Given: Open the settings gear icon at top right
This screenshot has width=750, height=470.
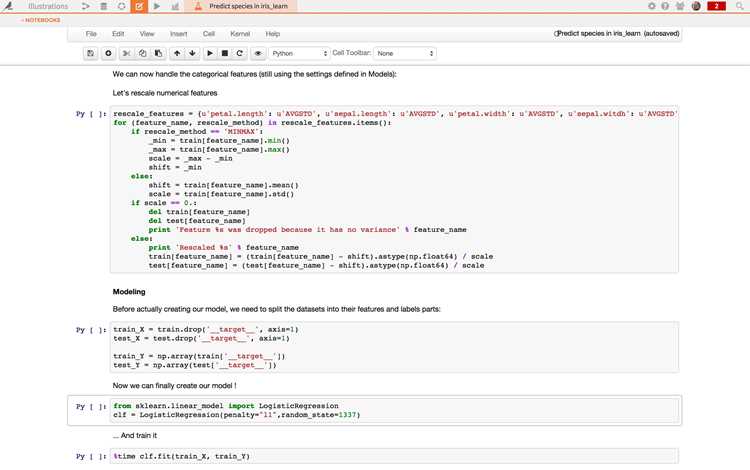Looking at the screenshot, I should point(651,6).
